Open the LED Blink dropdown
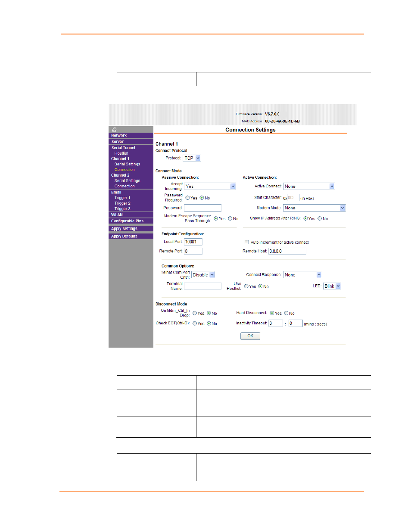Screen dimensions: 411x532 pos(332,286)
